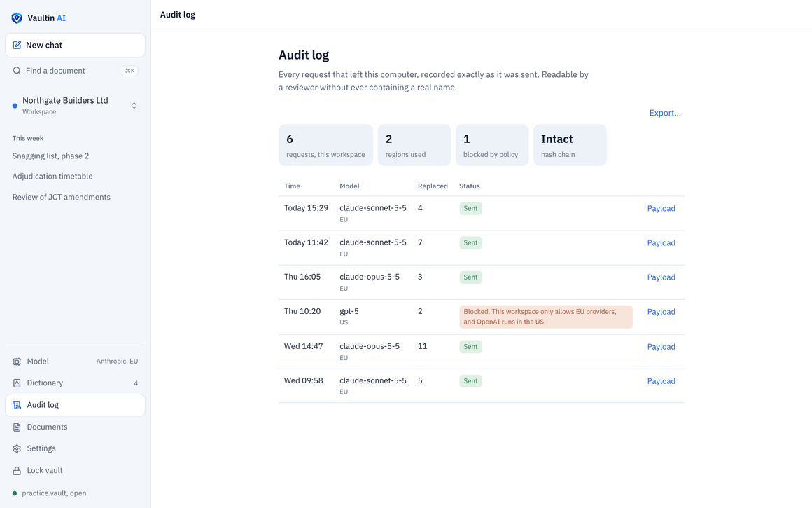Click the Dictionary book icon
812x508 pixels.
pos(17,383)
